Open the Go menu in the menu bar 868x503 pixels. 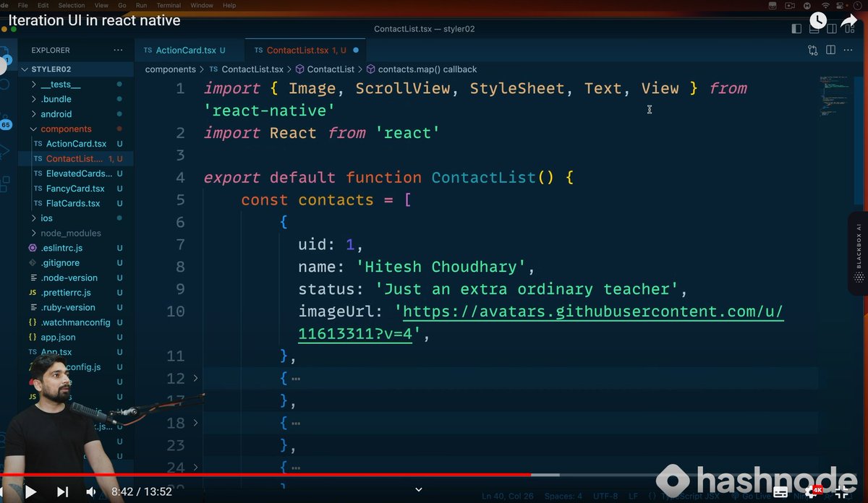pos(122,5)
